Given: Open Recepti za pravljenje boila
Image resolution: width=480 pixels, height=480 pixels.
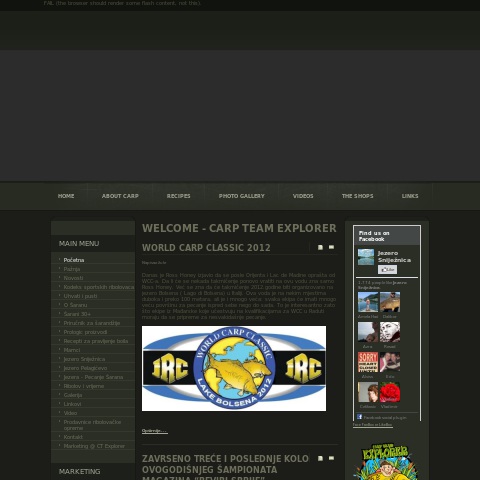Looking at the screenshot, I should click(96, 341).
